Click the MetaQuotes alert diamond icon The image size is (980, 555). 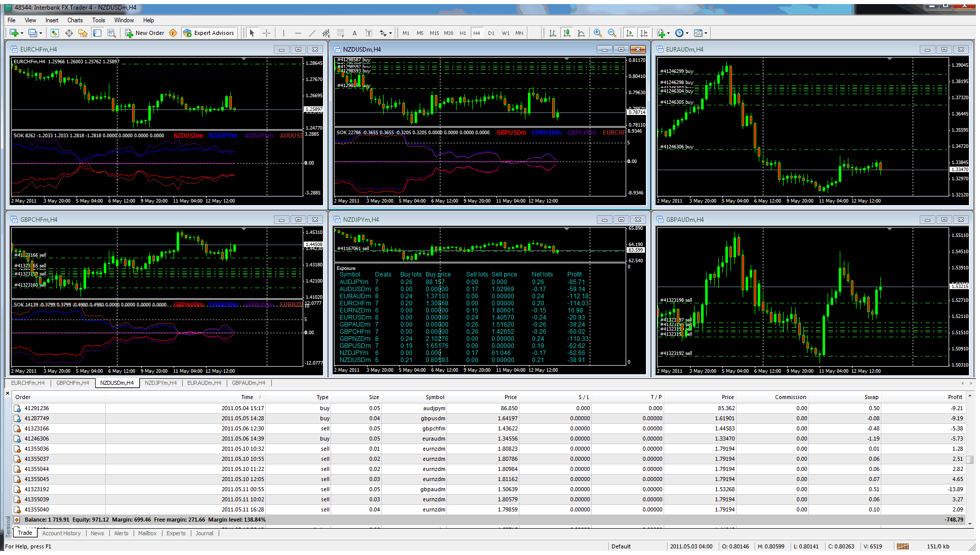point(173,33)
